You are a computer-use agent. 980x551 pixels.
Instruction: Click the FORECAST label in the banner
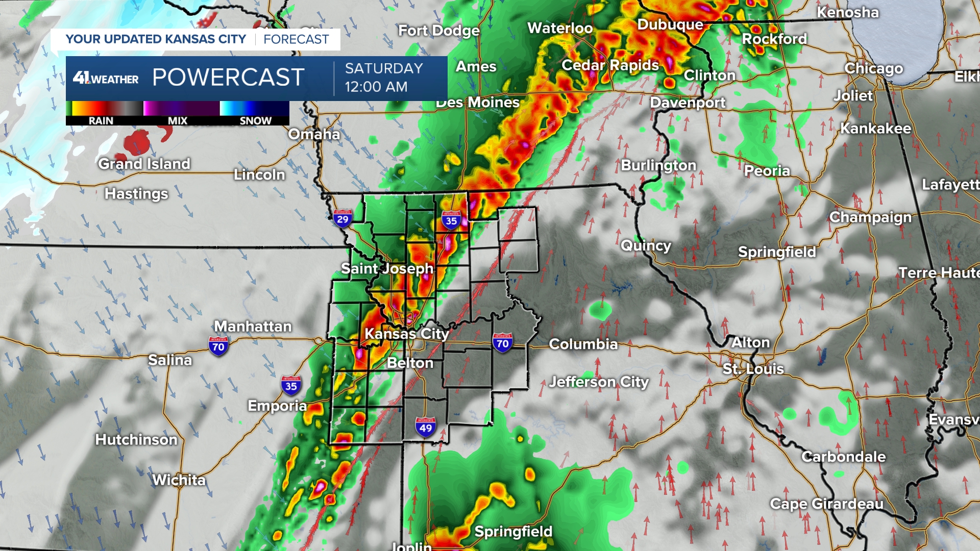click(296, 39)
